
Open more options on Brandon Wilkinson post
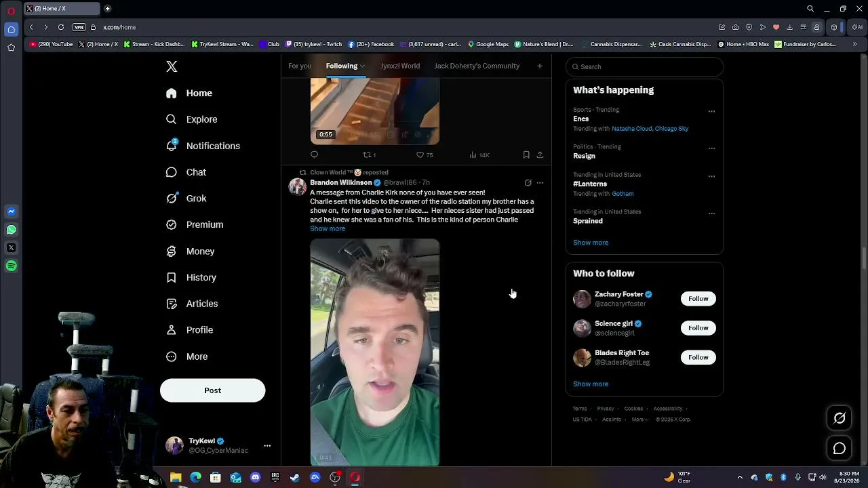[x=540, y=182]
